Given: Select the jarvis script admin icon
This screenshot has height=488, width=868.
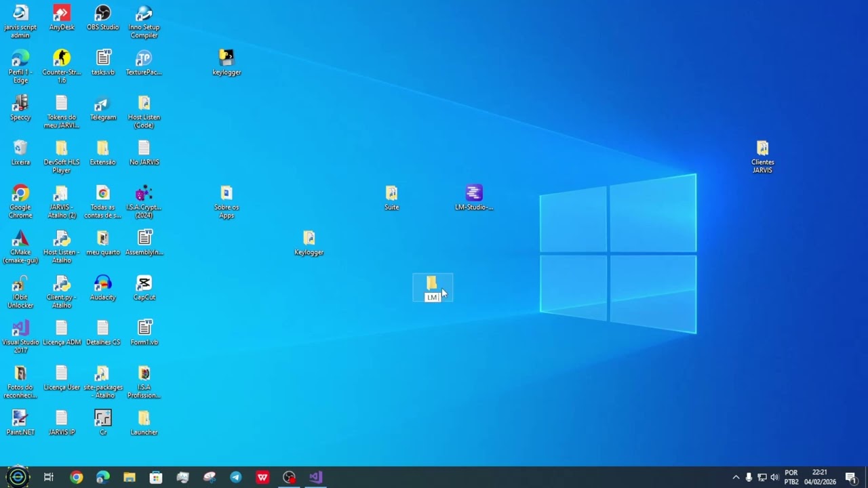Looking at the screenshot, I should click(20, 22).
